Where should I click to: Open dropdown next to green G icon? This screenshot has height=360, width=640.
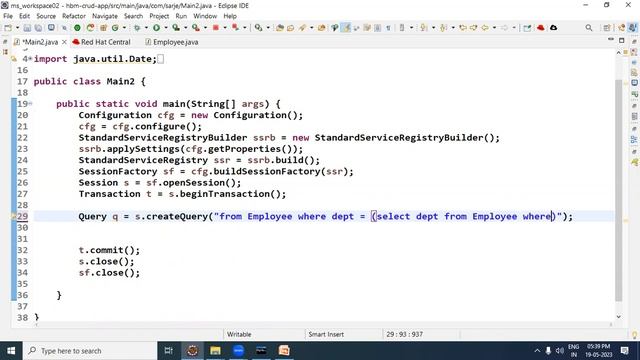click(x=124, y=28)
